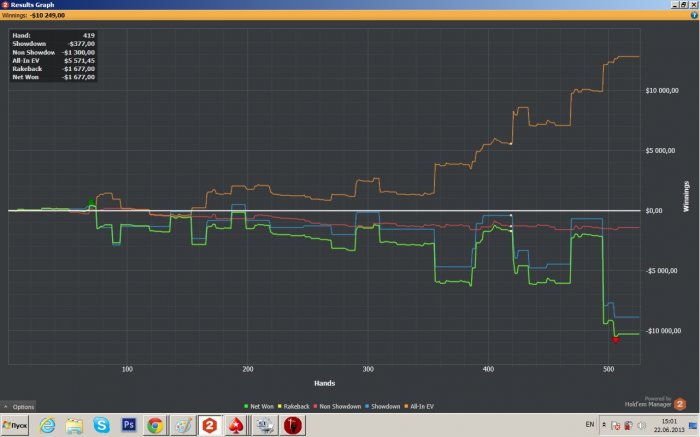Select HoldEm Manager 2 taskbar button
Image resolution: width=700 pixels, height=437 pixels.
coord(210,425)
